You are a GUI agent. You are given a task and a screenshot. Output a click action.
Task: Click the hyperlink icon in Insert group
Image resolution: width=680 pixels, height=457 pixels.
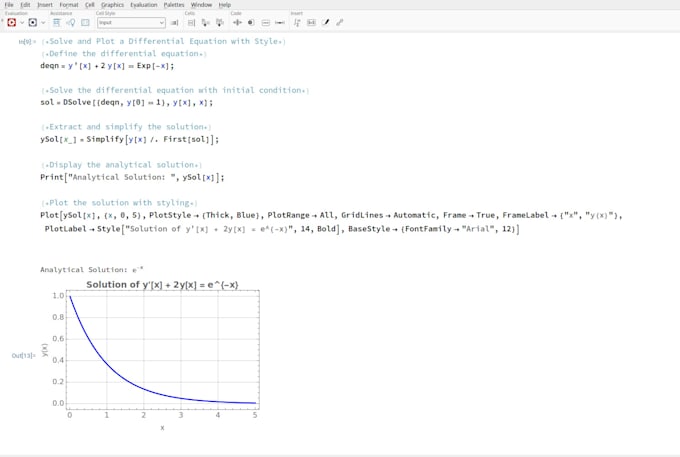point(340,23)
